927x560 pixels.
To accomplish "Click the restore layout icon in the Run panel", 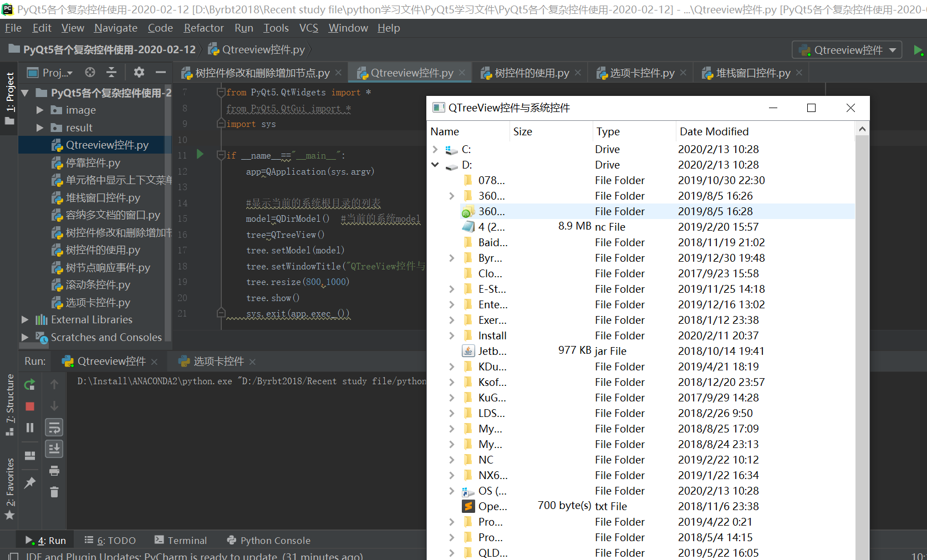I will pyautogui.click(x=30, y=456).
